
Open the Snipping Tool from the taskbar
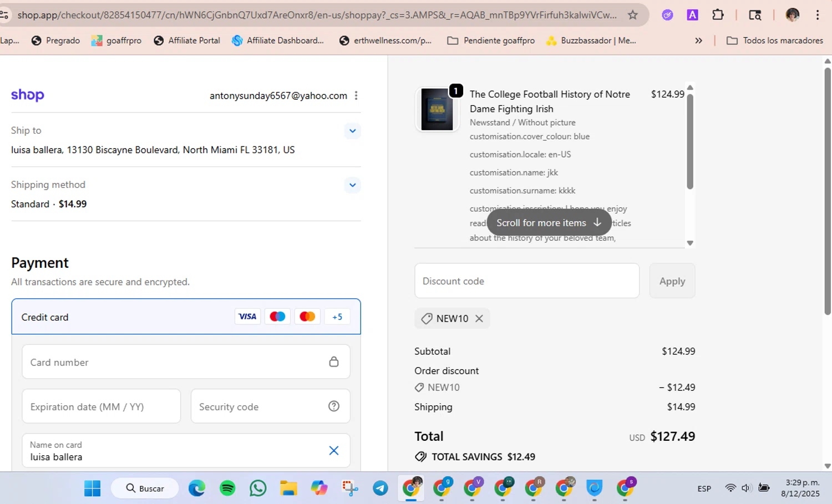(350, 488)
